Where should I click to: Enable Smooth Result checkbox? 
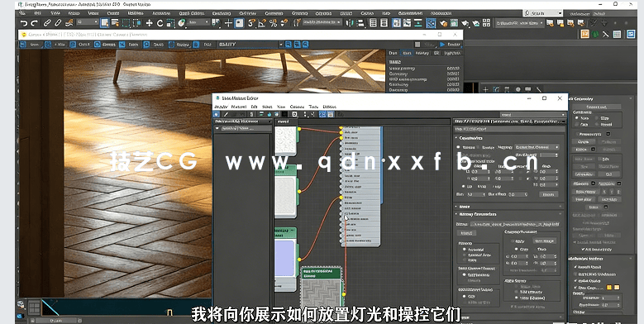click(x=575, y=267)
